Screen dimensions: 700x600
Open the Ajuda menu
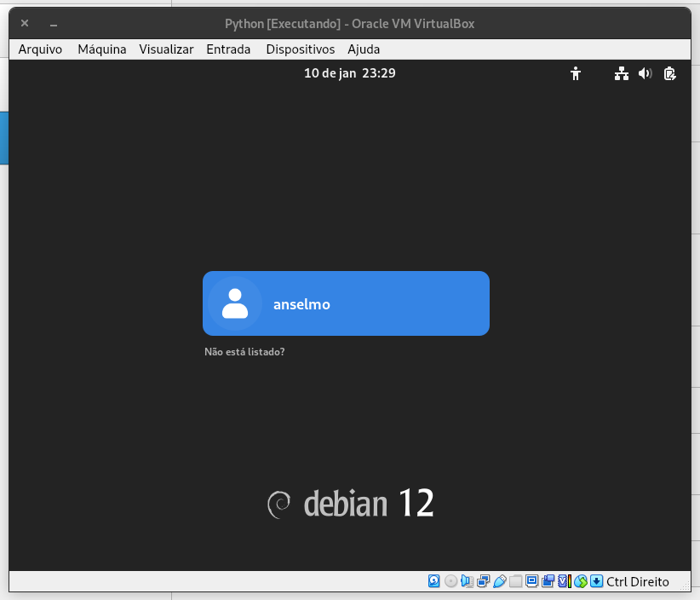click(x=364, y=49)
